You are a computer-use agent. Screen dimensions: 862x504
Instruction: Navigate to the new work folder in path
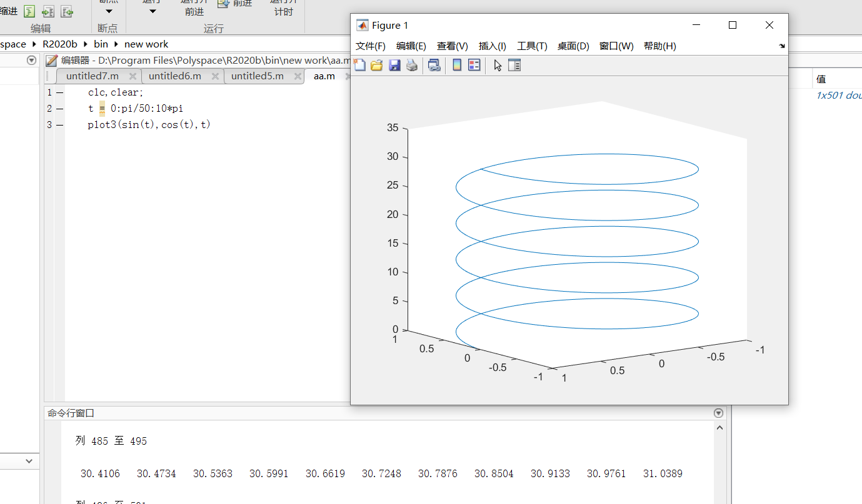tap(146, 44)
